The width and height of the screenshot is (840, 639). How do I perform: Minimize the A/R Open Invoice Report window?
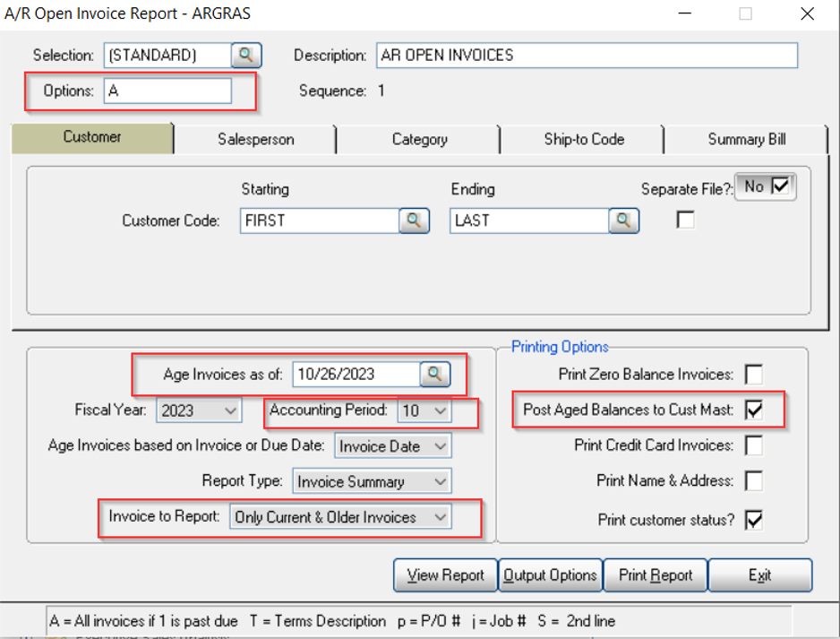tap(685, 13)
